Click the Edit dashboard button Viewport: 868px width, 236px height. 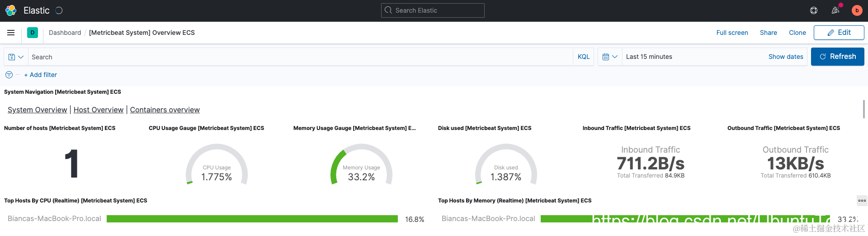pyautogui.click(x=839, y=33)
